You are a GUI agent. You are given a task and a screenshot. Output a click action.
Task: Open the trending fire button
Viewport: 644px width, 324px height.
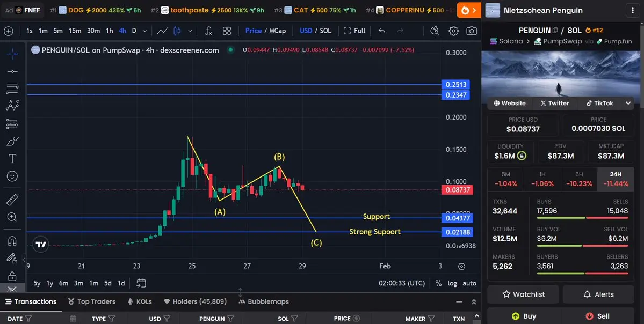[469, 10]
